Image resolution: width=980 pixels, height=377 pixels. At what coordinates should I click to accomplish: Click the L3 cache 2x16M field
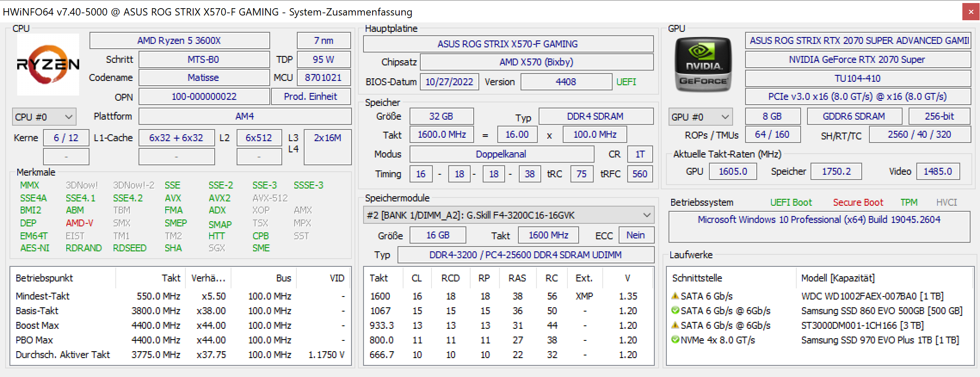click(327, 147)
